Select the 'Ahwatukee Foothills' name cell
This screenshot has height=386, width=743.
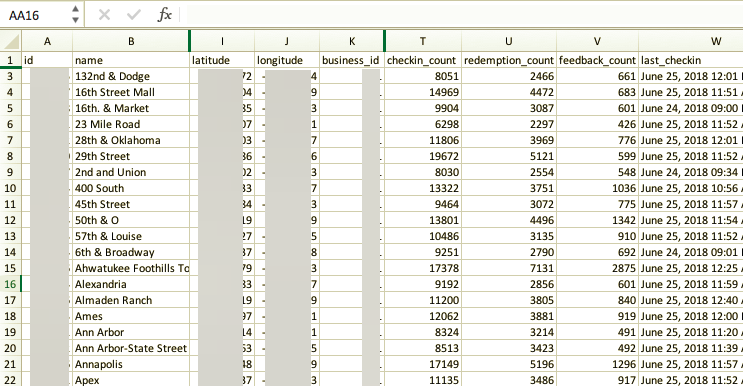click(x=131, y=268)
